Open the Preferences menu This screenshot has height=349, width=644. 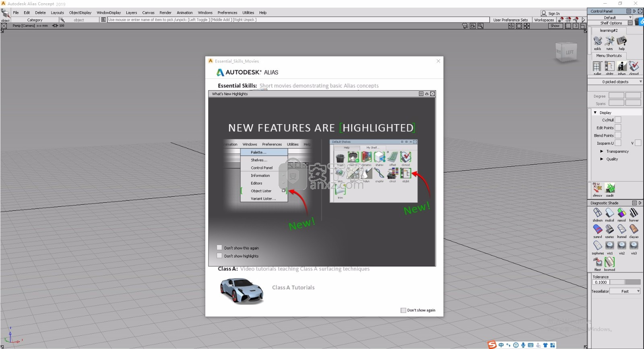(227, 12)
